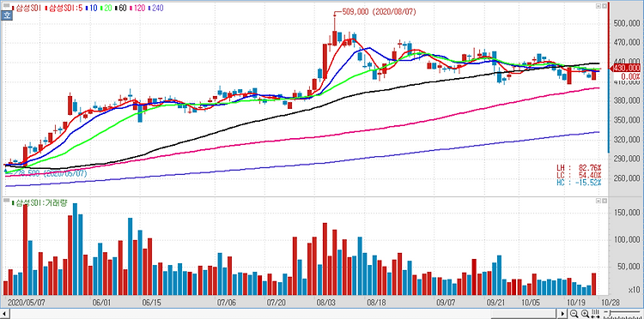
Task: Close the volume 거래량 pane
Action: [x=605, y=202]
